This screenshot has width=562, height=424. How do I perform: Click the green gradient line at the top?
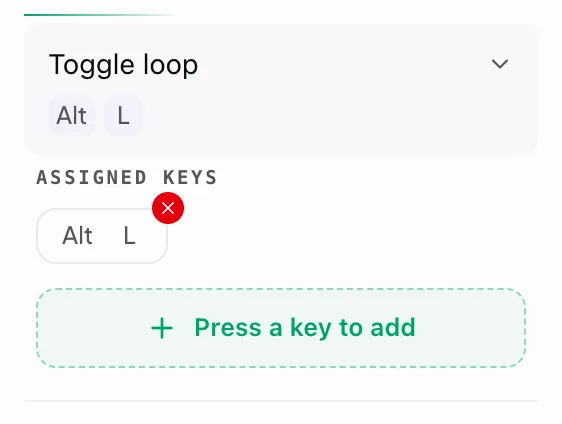click(100, 15)
